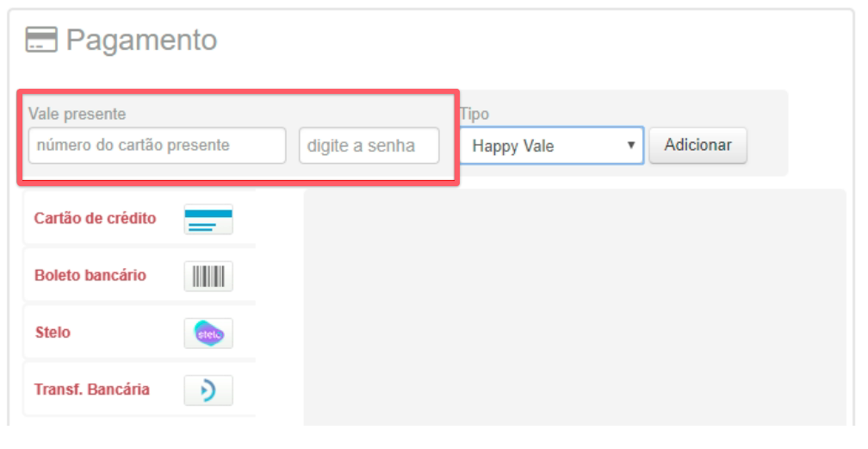This screenshot has width=868, height=449.
Task: Click the Pagamento heading text
Action: click(x=141, y=40)
